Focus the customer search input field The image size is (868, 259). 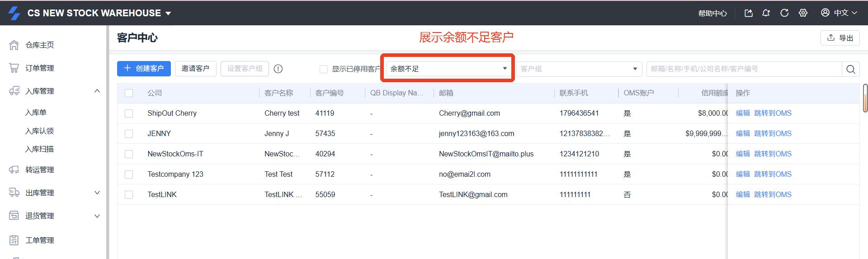744,69
